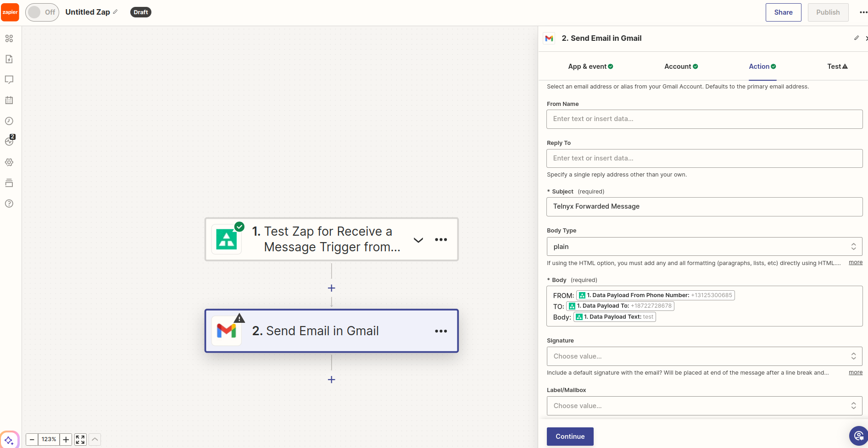Open the status sidebar icon with badge 2
This screenshot has height=448, width=868.
[9, 141]
